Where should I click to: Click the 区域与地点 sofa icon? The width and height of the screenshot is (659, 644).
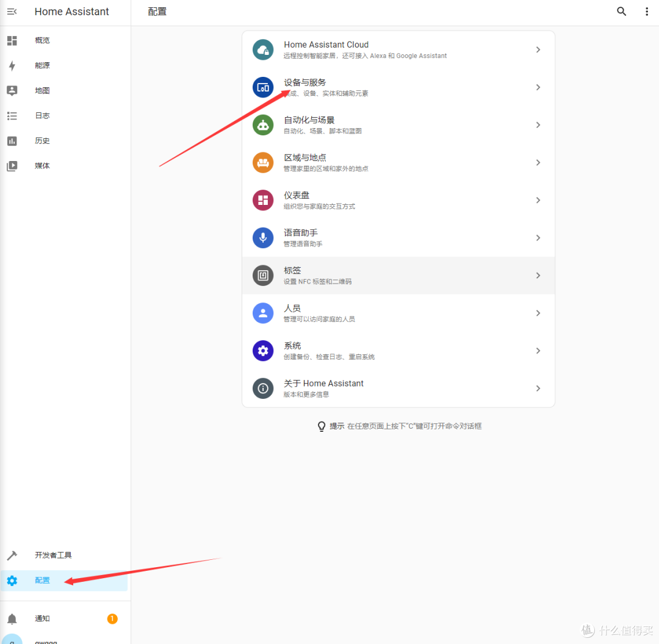(263, 163)
